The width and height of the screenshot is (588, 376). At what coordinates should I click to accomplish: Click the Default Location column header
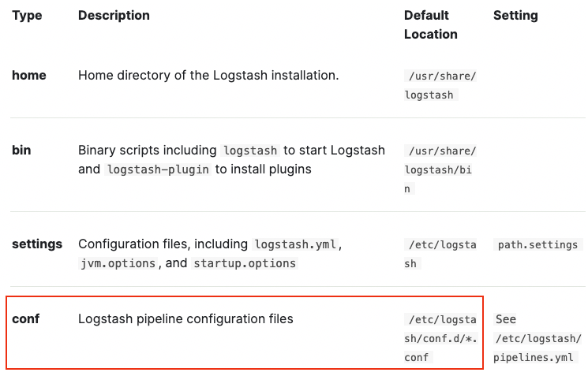(430, 24)
